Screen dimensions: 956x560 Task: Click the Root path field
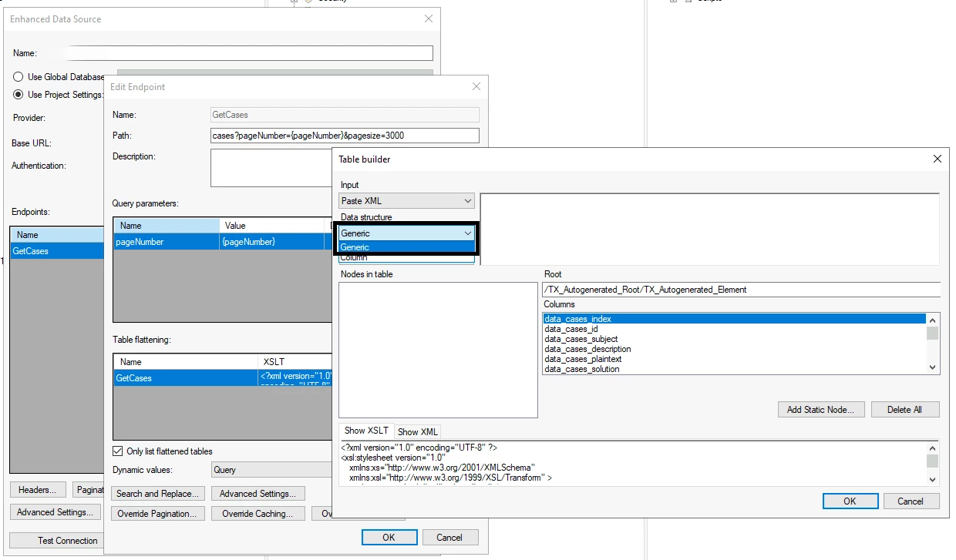[x=741, y=290]
